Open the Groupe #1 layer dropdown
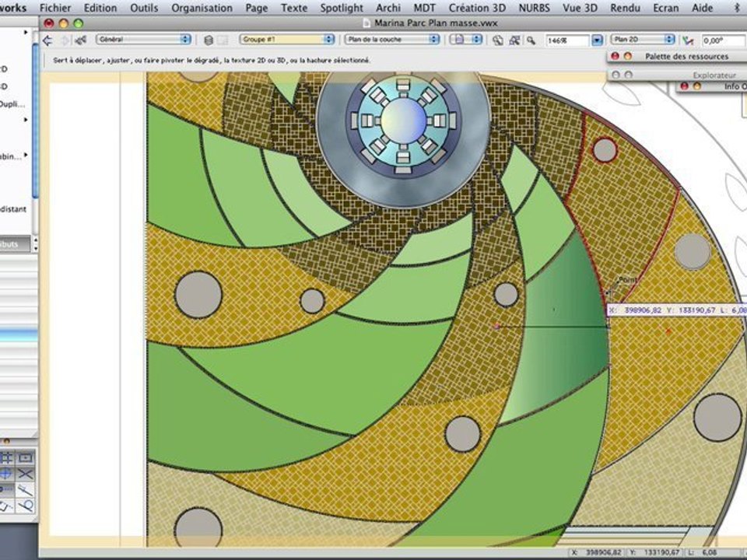Screen dimensions: 747x560 click(x=287, y=40)
